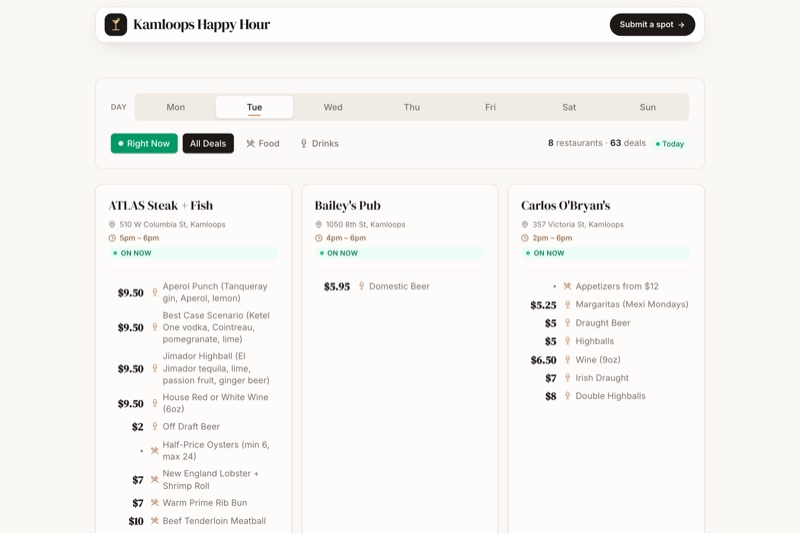This screenshot has height=533, width=800.
Task: Toggle the Right Now filter
Action: click(144, 143)
